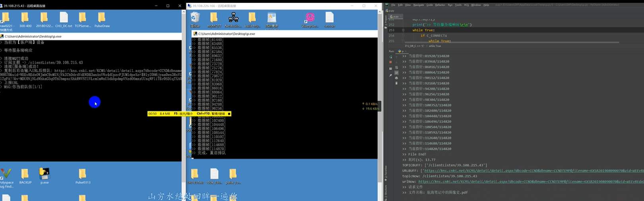Screen dimensions: 644x201
Task: Stop the screen recorder with the square button
Action: (229, 114)
